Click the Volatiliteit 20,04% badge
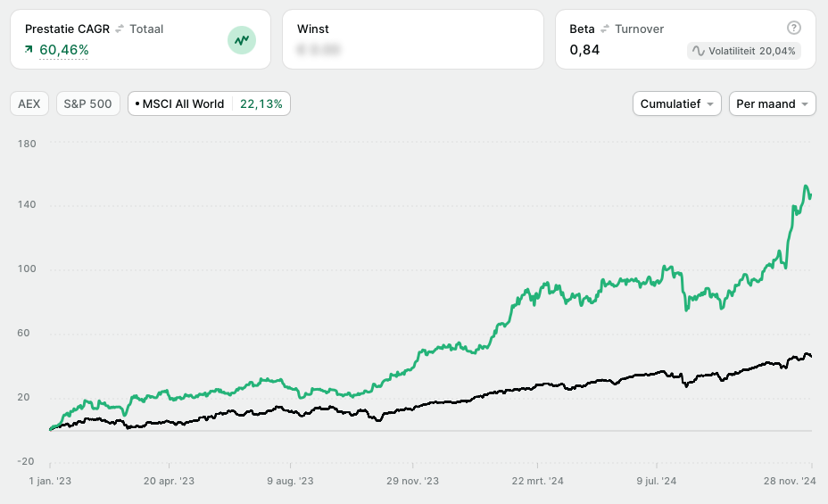This screenshot has height=504, width=828. (744, 51)
